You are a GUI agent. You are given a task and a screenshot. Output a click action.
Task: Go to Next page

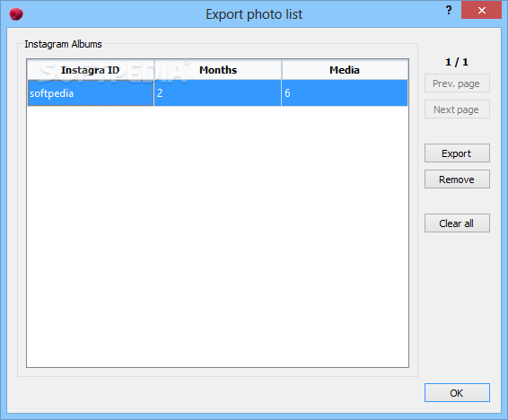(457, 109)
